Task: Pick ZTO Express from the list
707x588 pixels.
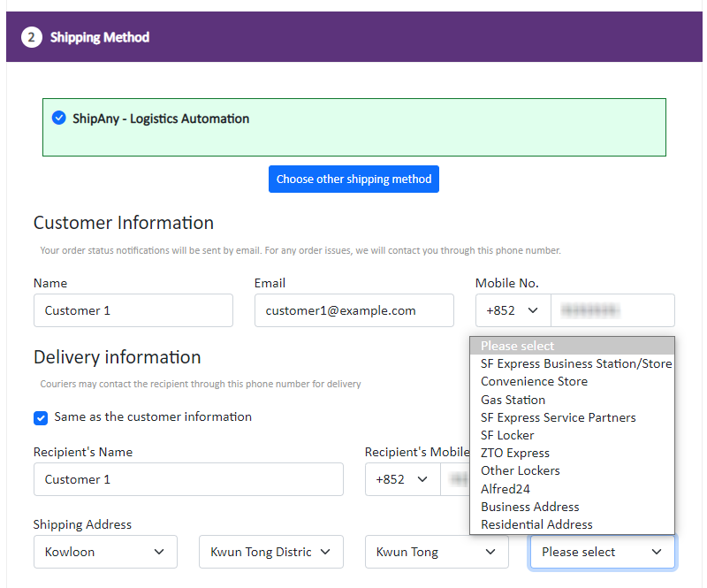Action: click(x=572, y=453)
